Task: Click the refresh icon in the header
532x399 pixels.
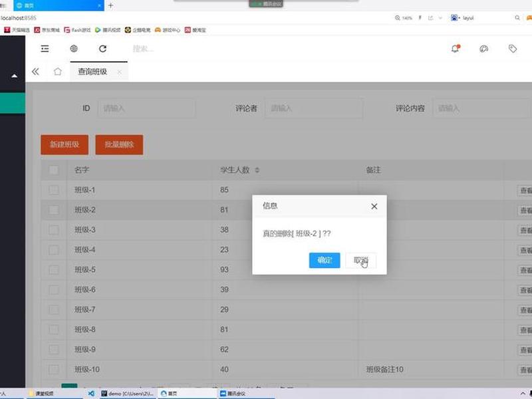Action: point(103,49)
